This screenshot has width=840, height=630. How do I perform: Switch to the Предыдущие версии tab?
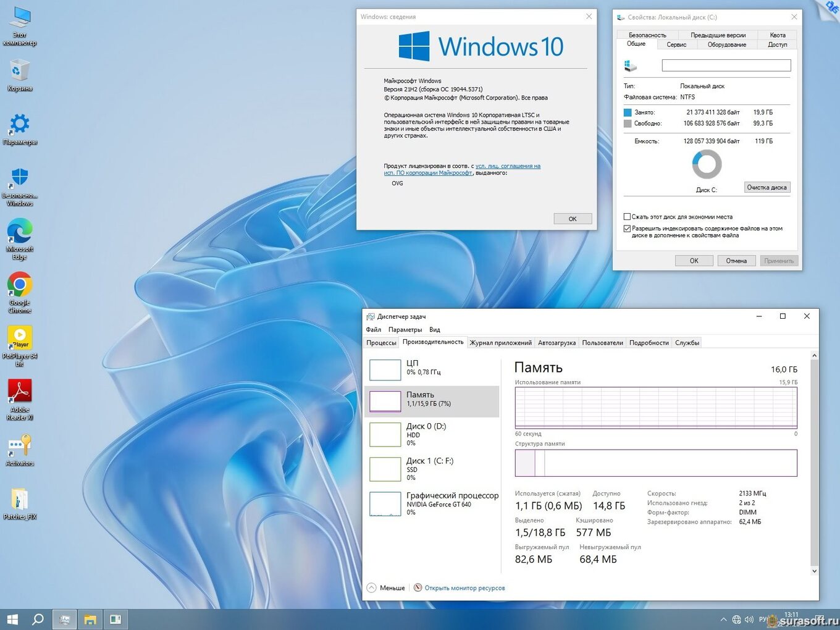click(718, 35)
